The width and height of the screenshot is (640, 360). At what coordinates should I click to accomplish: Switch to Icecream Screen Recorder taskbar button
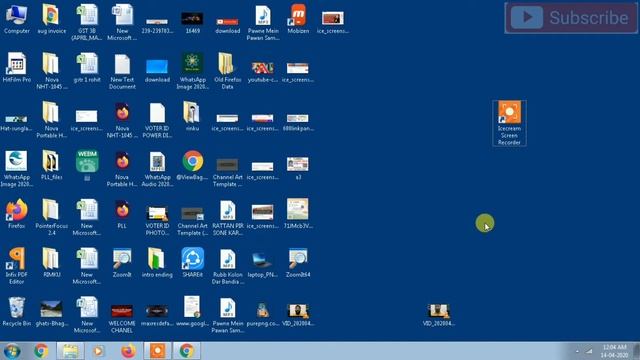158,351
